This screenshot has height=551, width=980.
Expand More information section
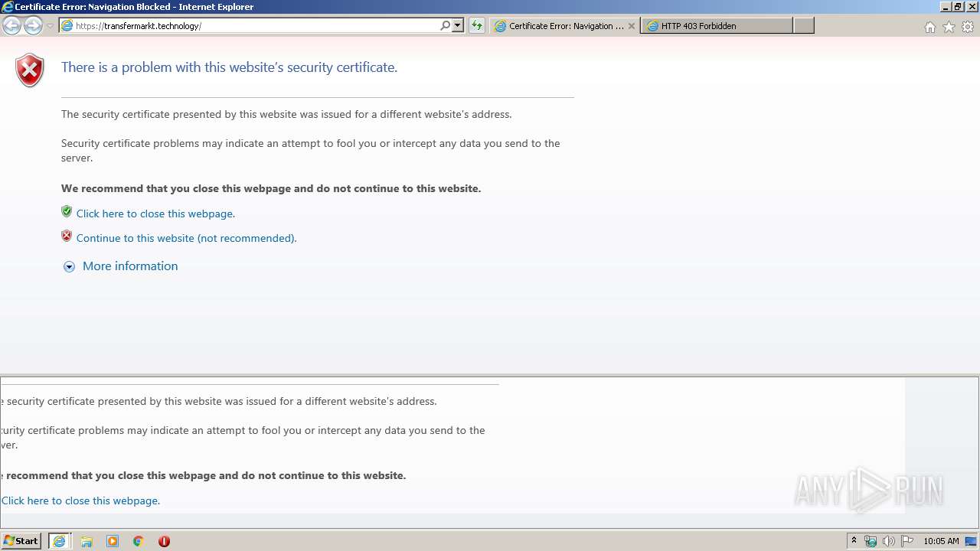click(x=69, y=266)
